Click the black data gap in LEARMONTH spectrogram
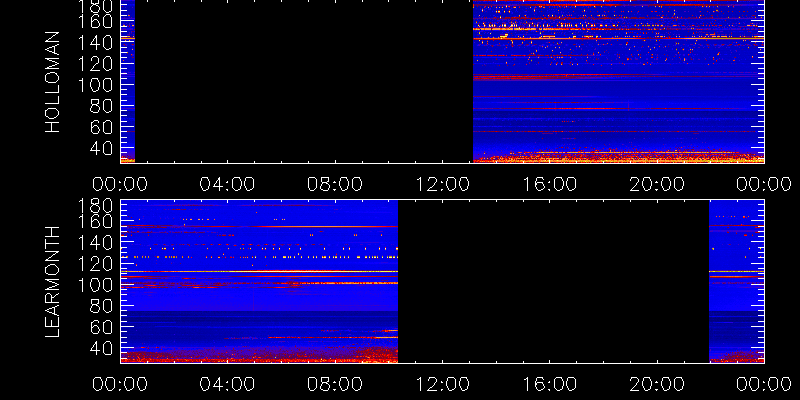This screenshot has width=800, height=400. [554, 281]
